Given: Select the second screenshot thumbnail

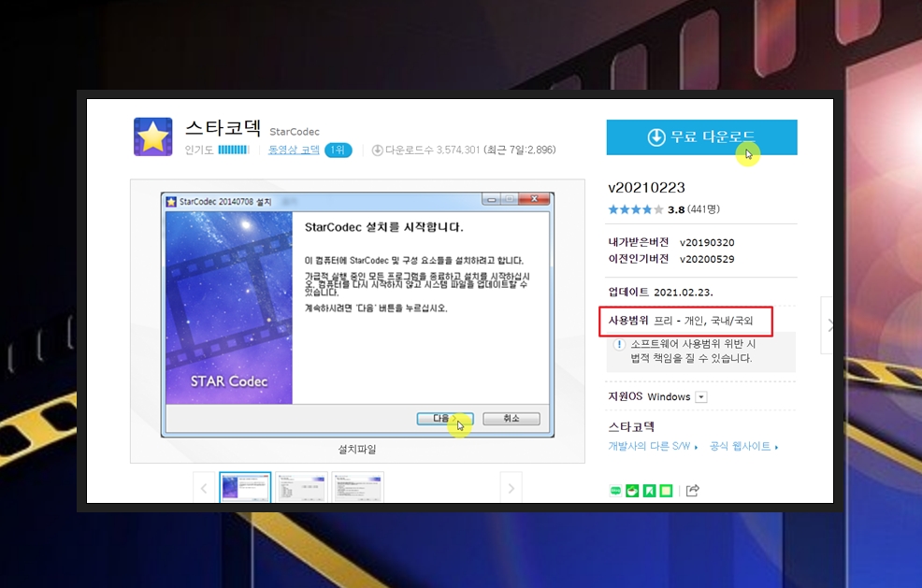Looking at the screenshot, I should tap(301, 487).
